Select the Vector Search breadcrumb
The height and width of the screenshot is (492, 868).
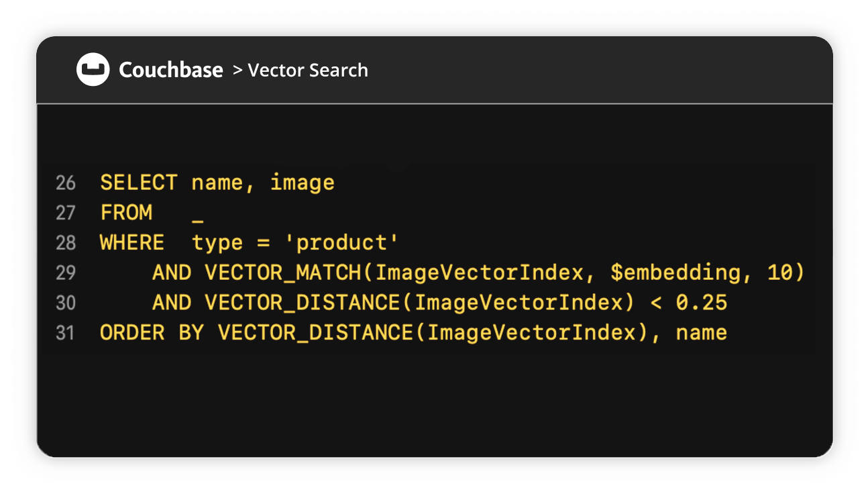tap(308, 70)
